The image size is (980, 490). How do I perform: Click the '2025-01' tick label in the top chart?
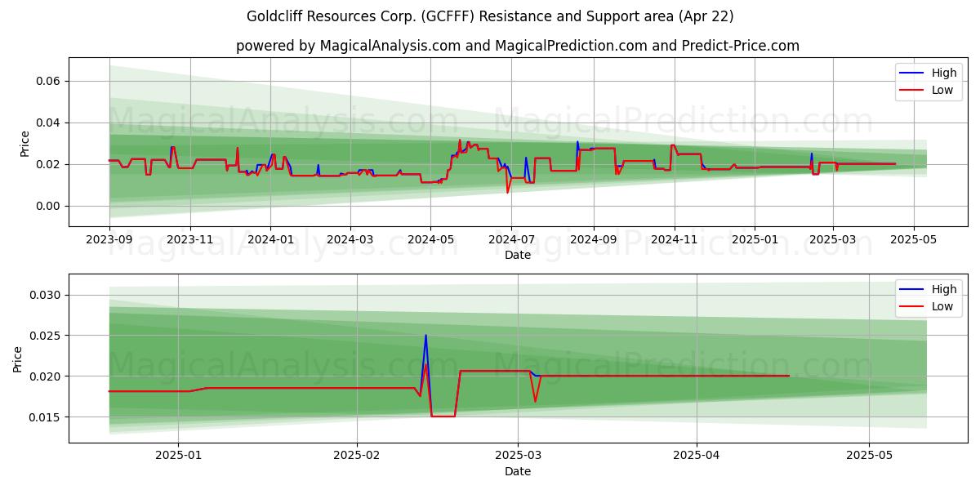tap(754, 240)
